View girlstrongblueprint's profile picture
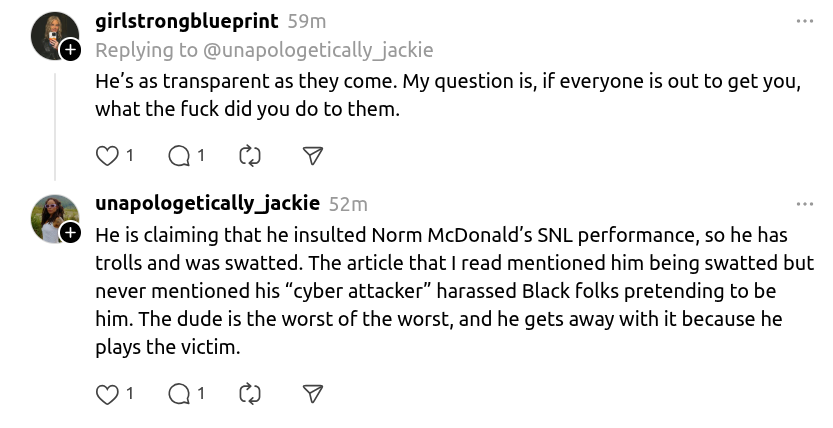Image resolution: width=833 pixels, height=428 pixels. pyautogui.click(x=55, y=36)
